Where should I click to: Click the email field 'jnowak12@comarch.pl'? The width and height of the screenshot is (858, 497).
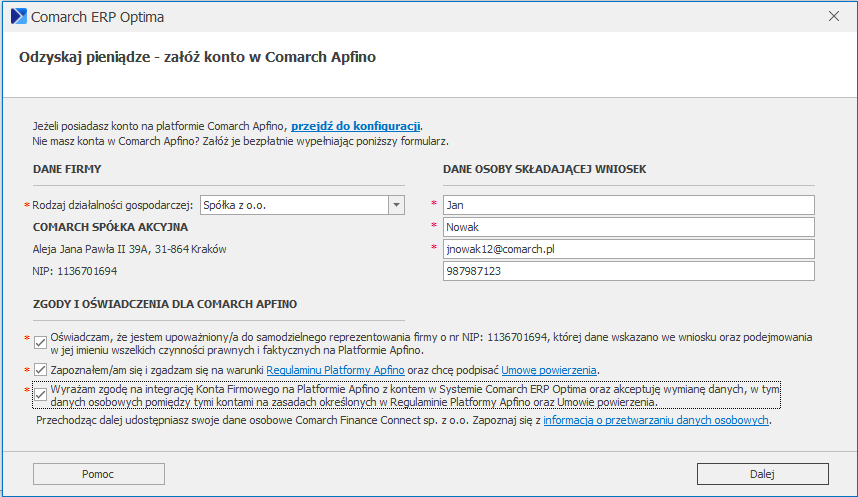[629, 249]
